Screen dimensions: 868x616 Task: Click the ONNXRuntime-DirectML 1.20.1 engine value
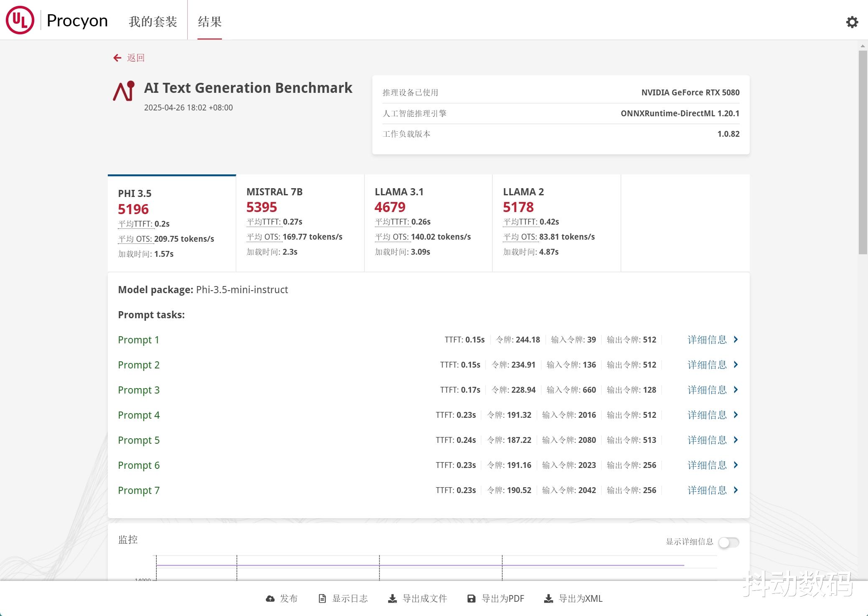(x=680, y=113)
